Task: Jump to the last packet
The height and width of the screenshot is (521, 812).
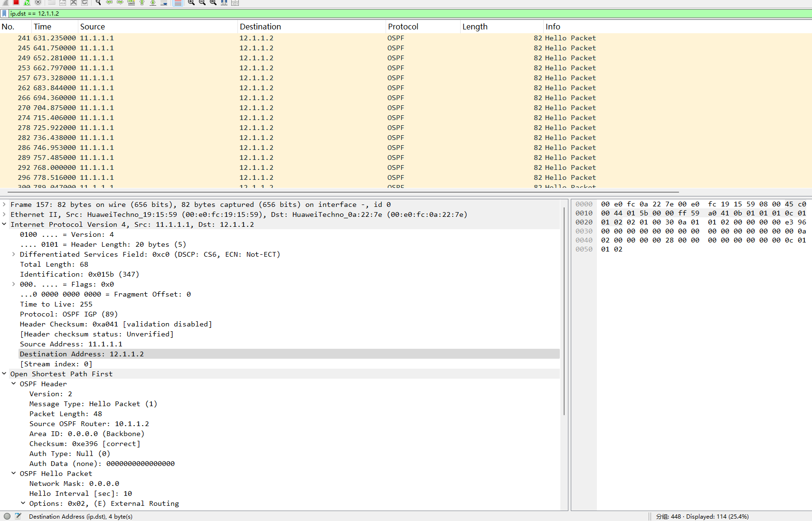Action: [153, 2]
